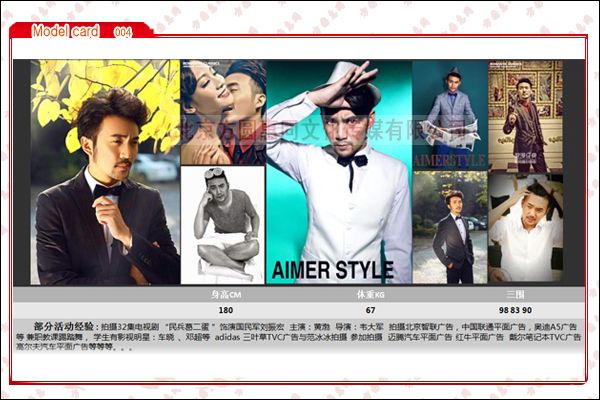Click the 部分活动经验 heading

pos(63,327)
